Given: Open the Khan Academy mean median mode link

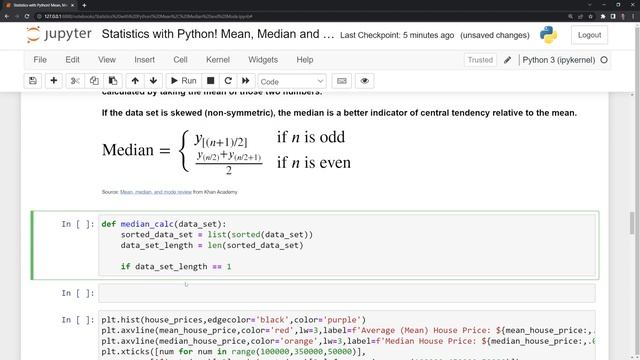Looking at the screenshot, I should 156,192.
